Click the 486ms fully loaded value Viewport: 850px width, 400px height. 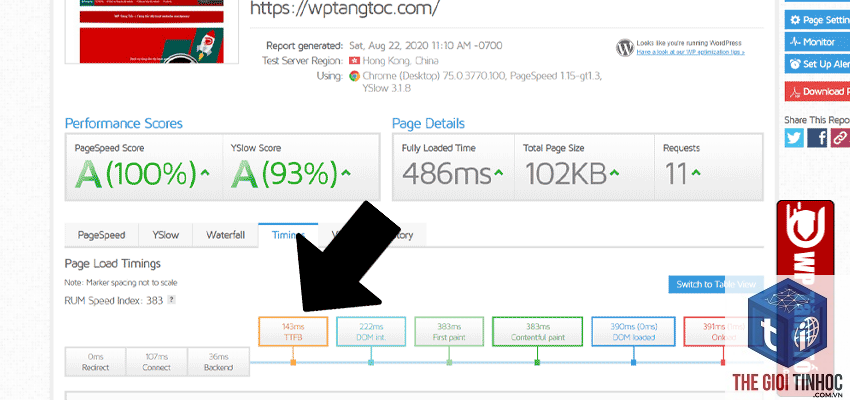(x=447, y=175)
